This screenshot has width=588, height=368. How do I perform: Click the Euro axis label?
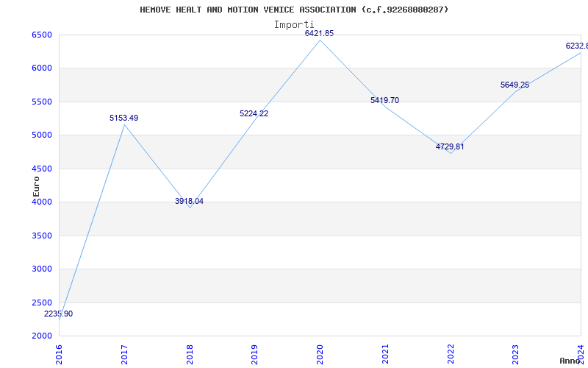tap(36, 186)
